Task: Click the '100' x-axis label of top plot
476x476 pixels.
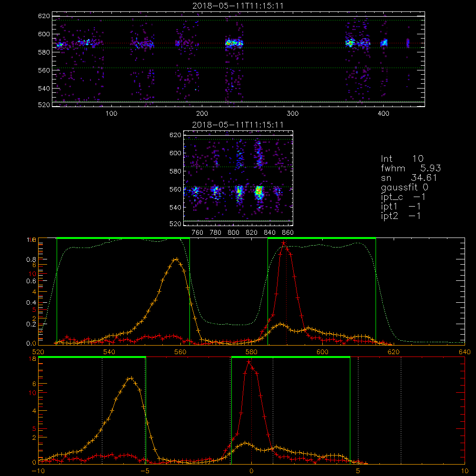Action: [x=111, y=114]
